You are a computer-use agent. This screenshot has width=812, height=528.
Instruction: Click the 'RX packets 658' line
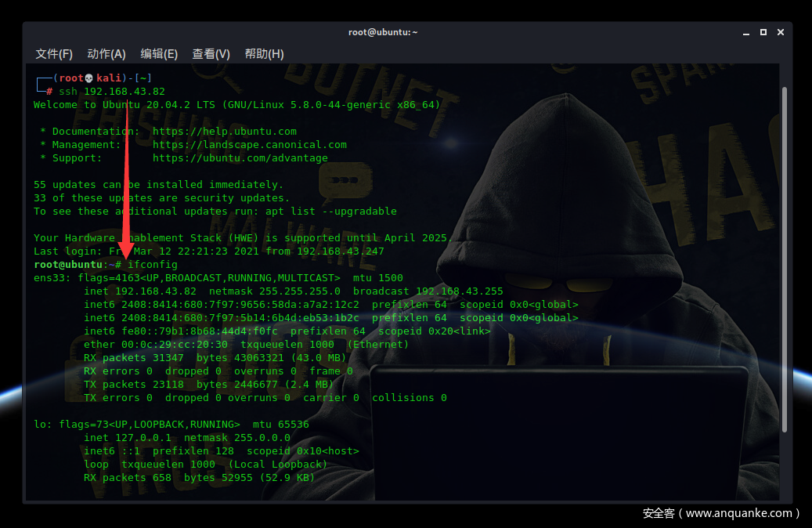coord(200,478)
